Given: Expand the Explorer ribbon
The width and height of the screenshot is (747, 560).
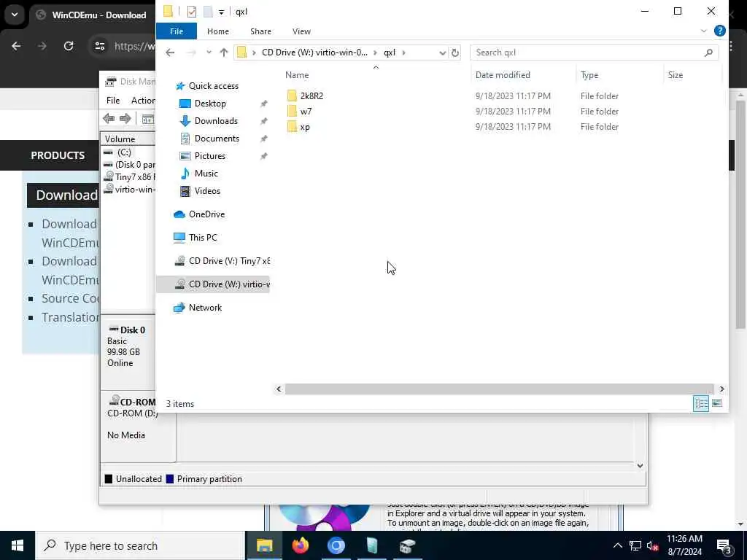Looking at the screenshot, I should point(704,31).
